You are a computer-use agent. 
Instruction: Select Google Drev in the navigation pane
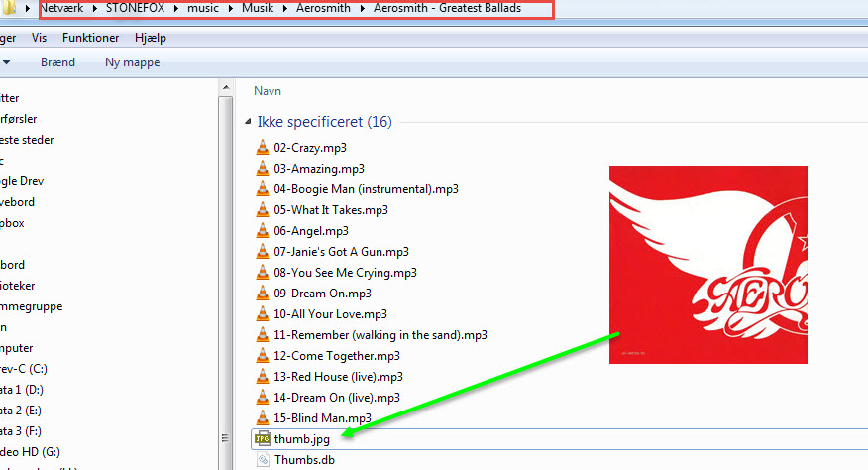tap(22, 181)
